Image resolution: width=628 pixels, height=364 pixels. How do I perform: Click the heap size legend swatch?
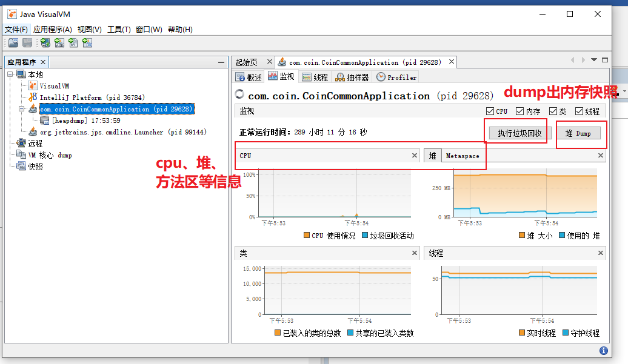(x=522, y=235)
